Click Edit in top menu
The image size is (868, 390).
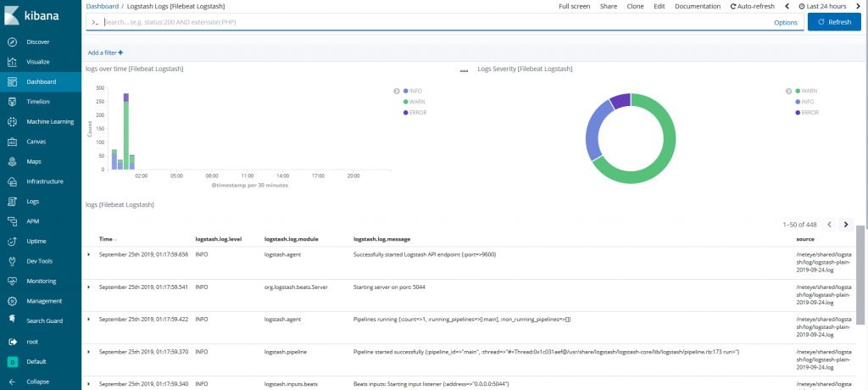pyautogui.click(x=659, y=6)
